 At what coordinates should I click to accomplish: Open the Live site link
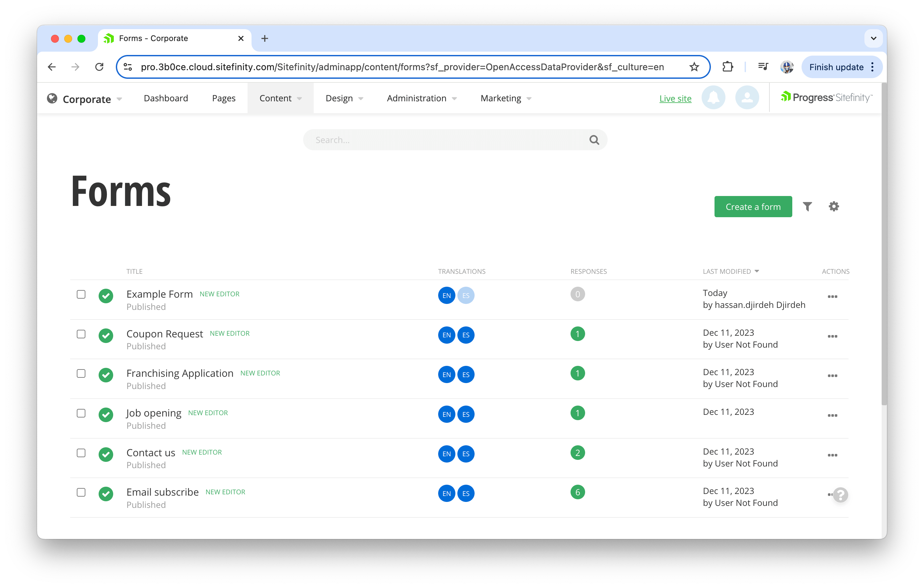[675, 99]
